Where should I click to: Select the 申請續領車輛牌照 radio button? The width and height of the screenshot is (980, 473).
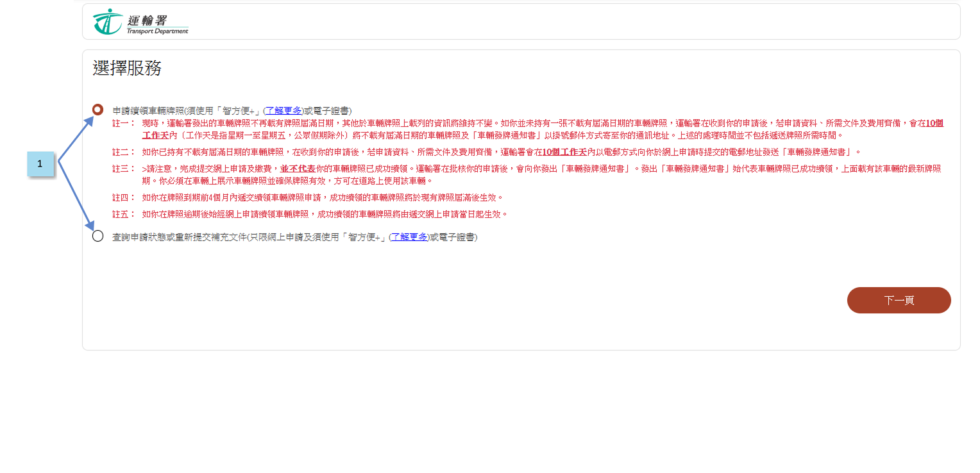(x=97, y=110)
